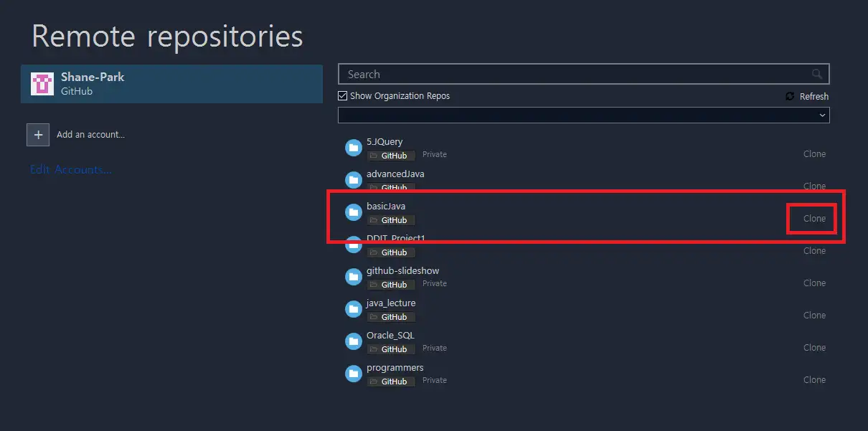This screenshot has width=868, height=431.
Task: Click the GitHub tag under github-slideshow
Action: point(391,284)
